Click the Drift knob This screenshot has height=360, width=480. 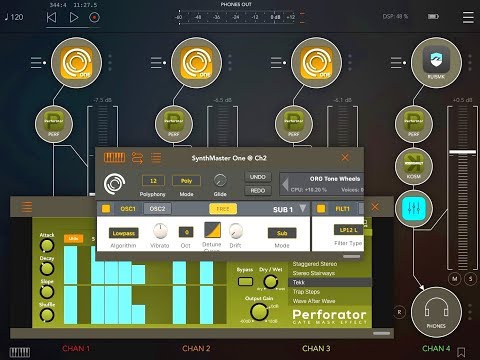(236, 231)
